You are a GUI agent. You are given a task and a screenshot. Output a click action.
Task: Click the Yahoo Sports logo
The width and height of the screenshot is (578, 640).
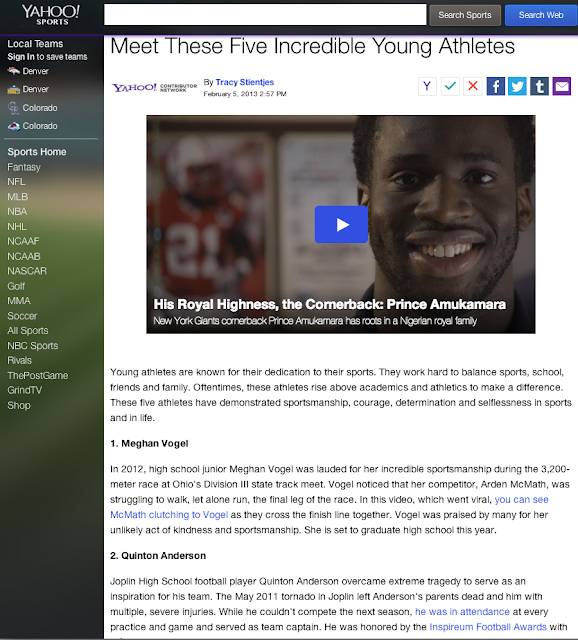[51, 15]
